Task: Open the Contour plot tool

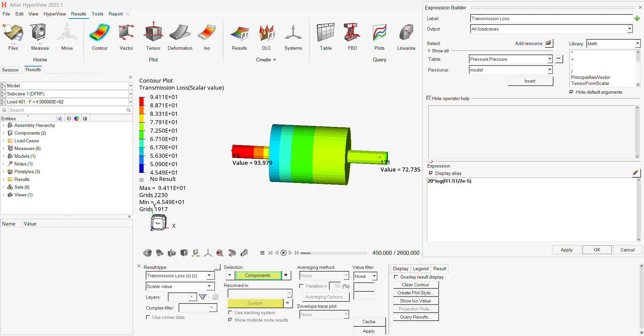Action: point(100,33)
